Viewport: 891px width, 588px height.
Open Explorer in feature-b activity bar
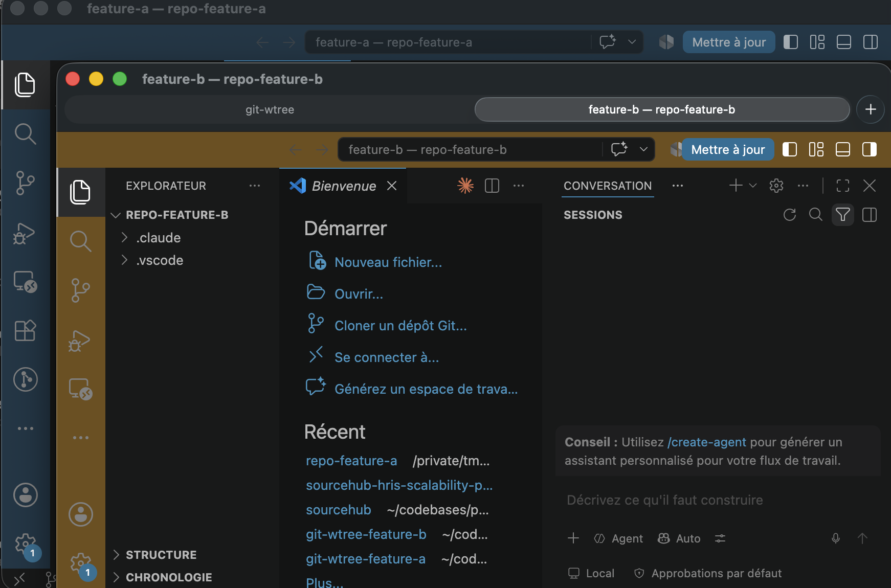pos(80,192)
